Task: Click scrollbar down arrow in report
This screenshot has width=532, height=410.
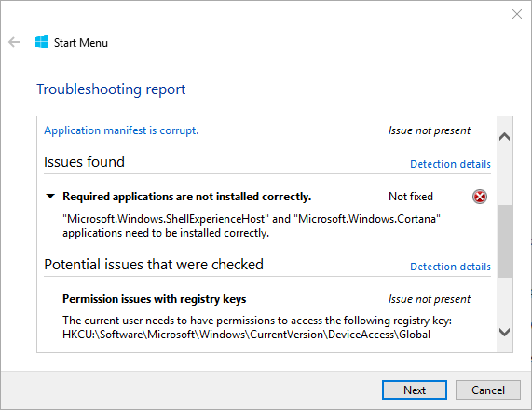Action: pyautogui.click(x=505, y=332)
